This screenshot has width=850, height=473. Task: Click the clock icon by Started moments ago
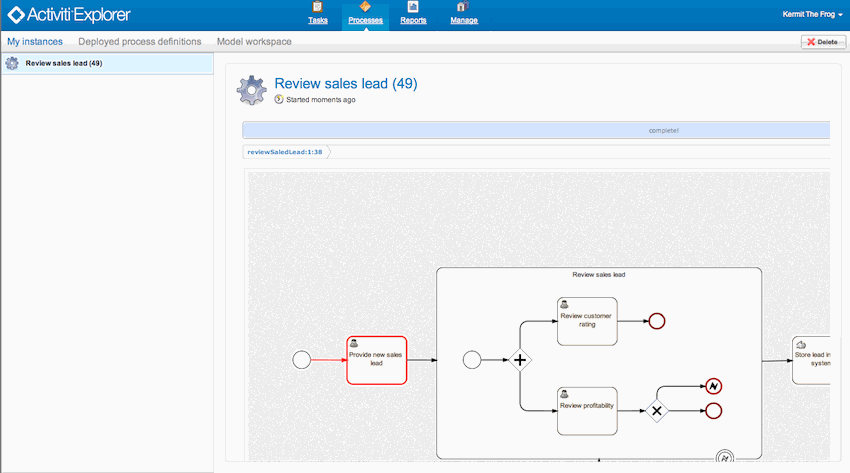(279, 99)
